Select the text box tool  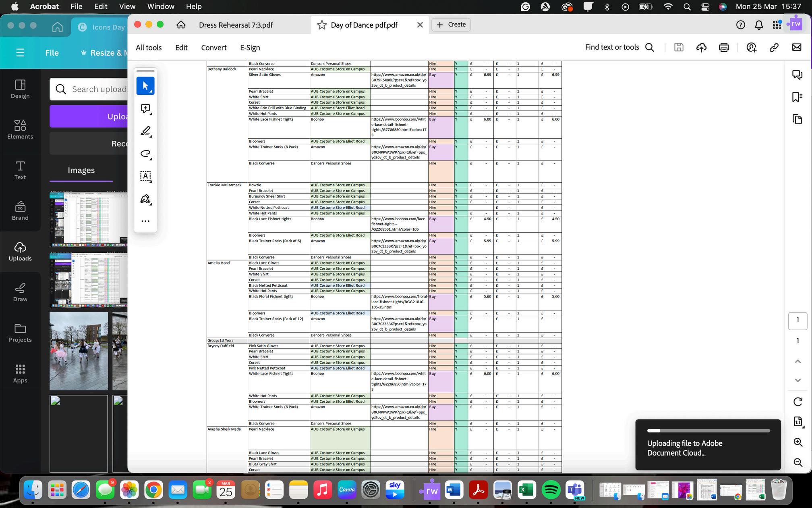tap(145, 176)
